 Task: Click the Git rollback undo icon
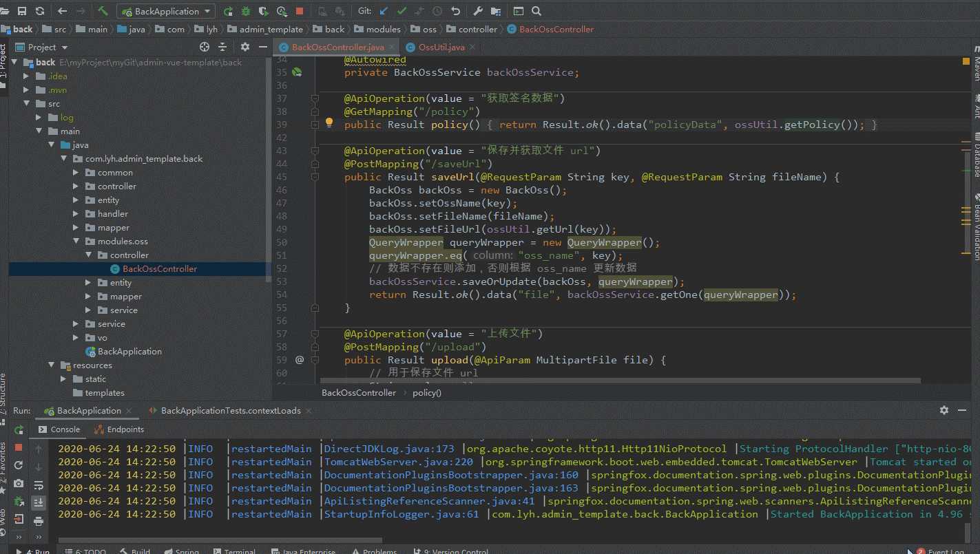point(455,11)
